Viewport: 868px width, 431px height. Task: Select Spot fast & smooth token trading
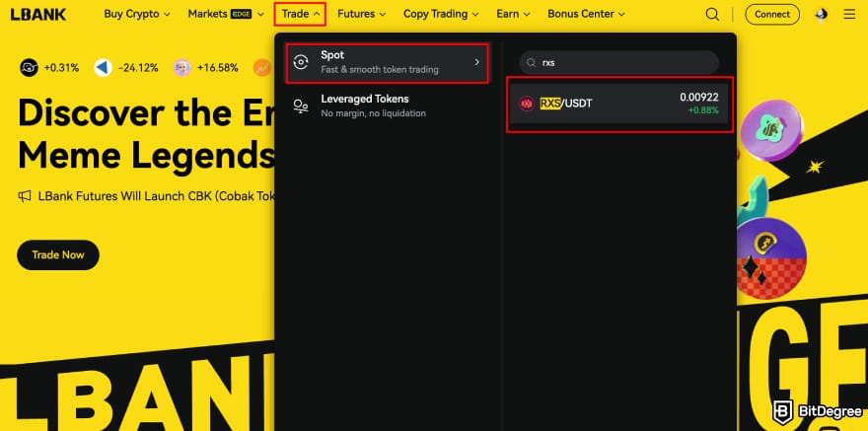point(387,63)
